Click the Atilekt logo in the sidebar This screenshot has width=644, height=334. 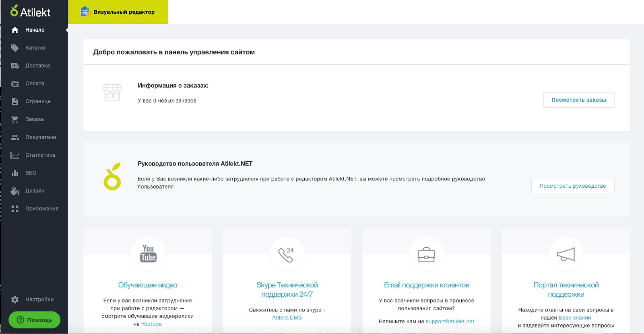pos(30,12)
